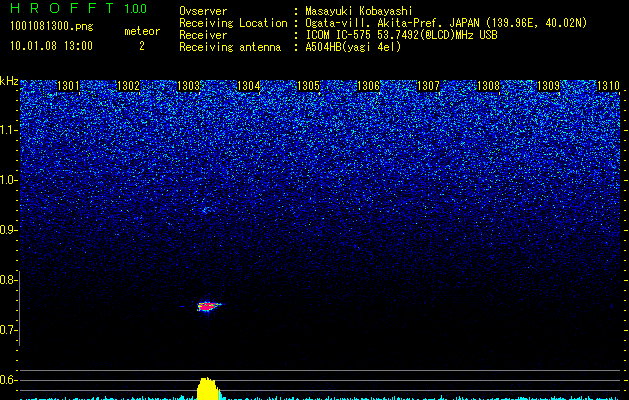Click the observer name Masayuki Kobayashi
The width and height of the screenshot is (629, 400).
click(x=359, y=11)
